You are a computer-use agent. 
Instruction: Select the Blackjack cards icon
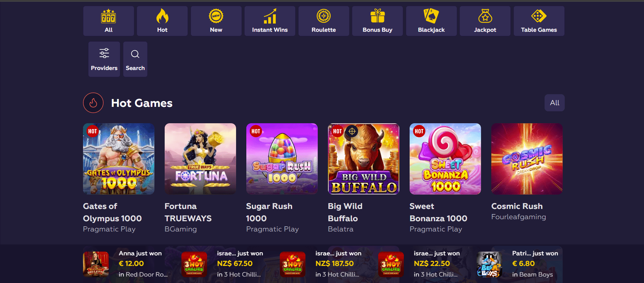[x=431, y=16]
